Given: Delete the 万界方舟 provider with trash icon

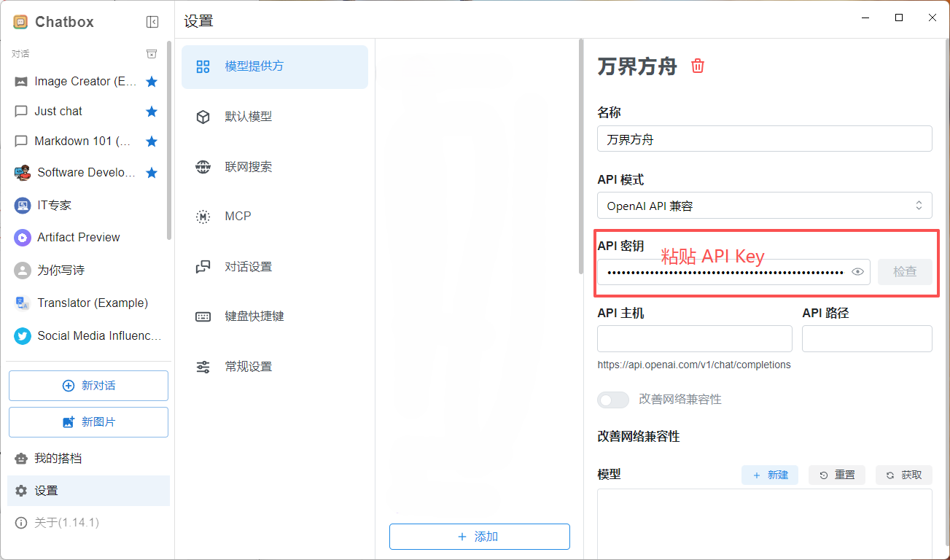Looking at the screenshot, I should [x=698, y=66].
